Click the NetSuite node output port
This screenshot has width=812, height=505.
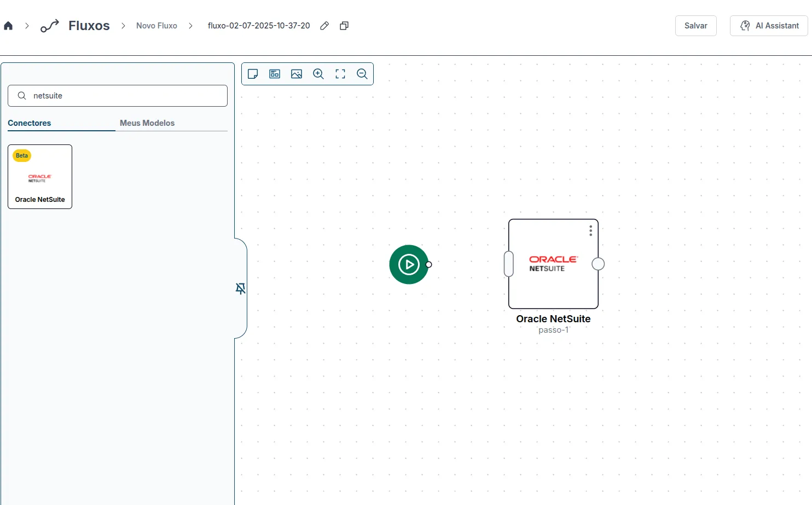point(598,264)
